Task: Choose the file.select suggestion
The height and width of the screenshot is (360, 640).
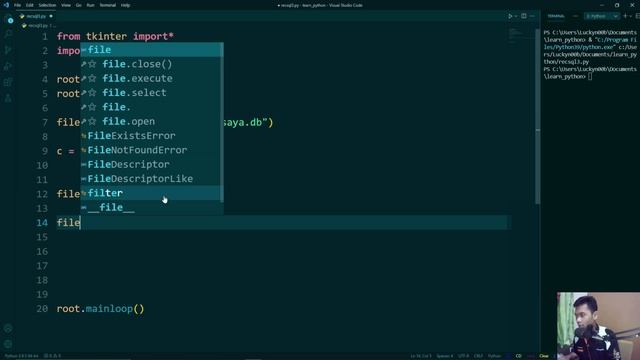Action: point(151,93)
